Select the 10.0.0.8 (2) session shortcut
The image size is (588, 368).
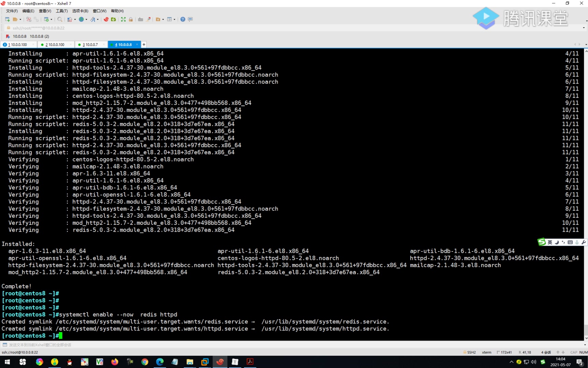pos(39,36)
